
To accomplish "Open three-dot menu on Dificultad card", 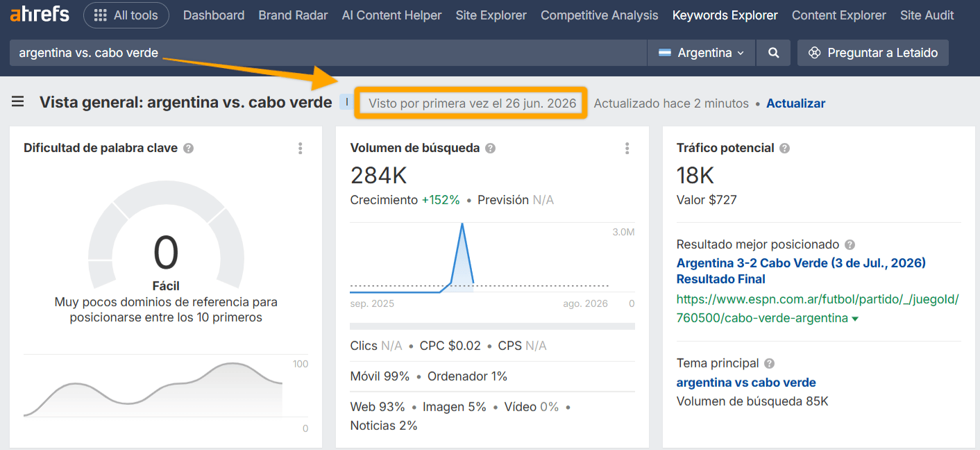I will 301,148.
